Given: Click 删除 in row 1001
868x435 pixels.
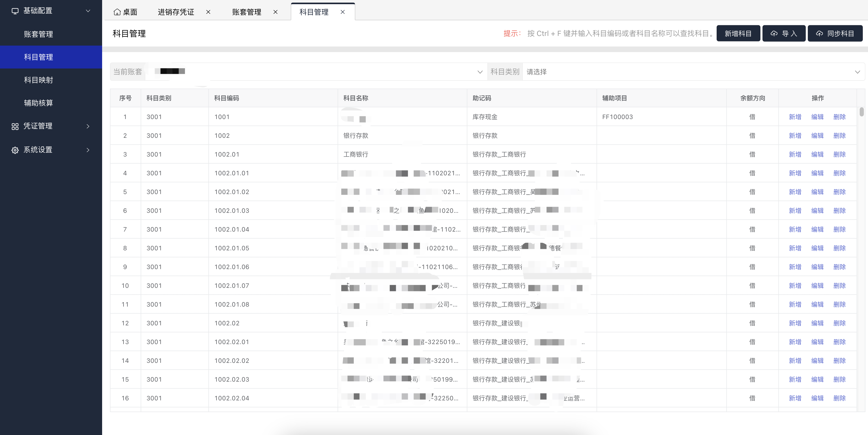Looking at the screenshot, I should (839, 117).
